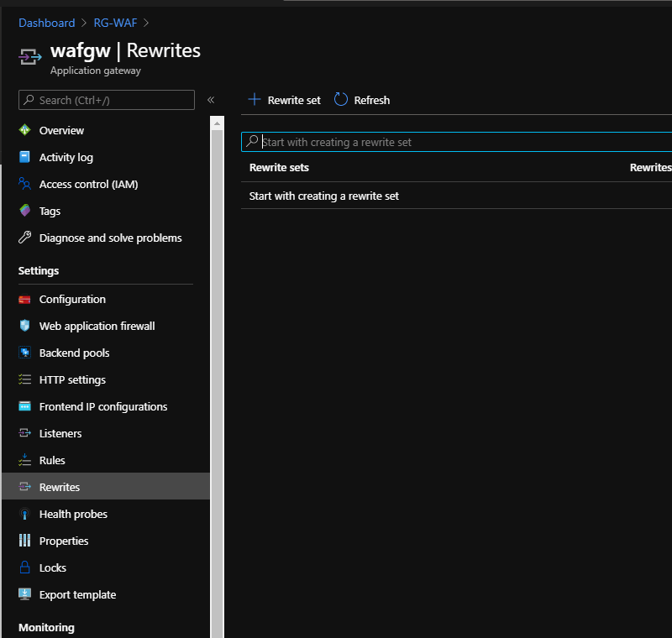Go to Backend pools
This screenshot has width=672, height=638.
click(74, 353)
